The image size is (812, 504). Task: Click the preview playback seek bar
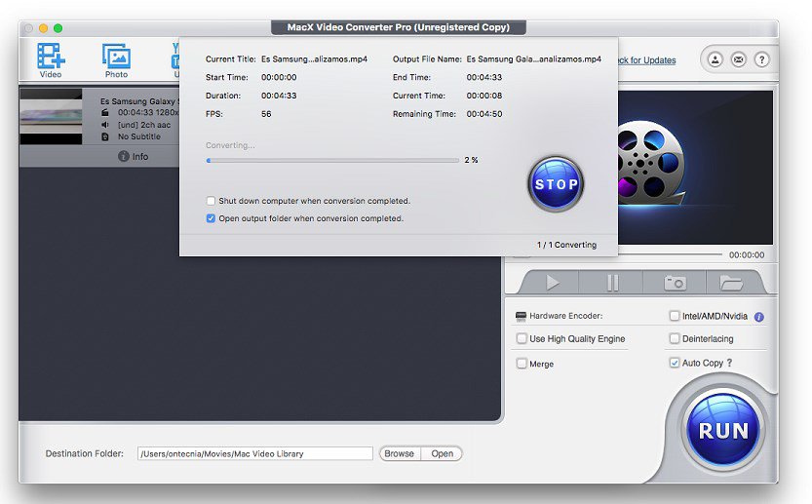[668, 254]
